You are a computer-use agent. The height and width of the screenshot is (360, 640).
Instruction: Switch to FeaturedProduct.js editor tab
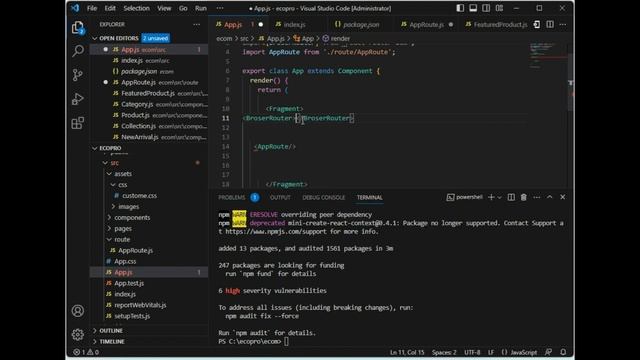[x=496, y=24]
